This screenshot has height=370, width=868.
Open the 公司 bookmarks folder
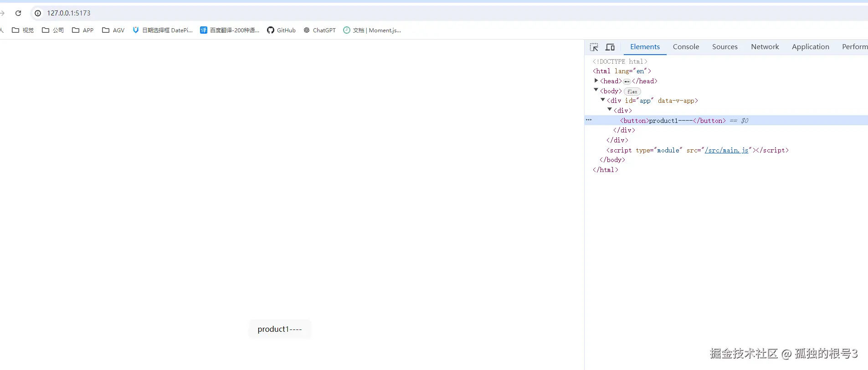(x=53, y=30)
